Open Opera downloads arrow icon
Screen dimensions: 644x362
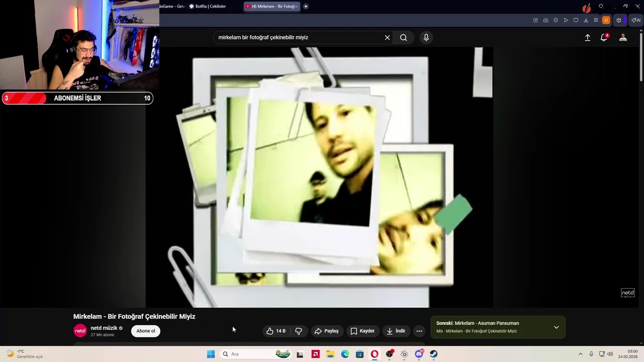pyautogui.click(x=586, y=20)
